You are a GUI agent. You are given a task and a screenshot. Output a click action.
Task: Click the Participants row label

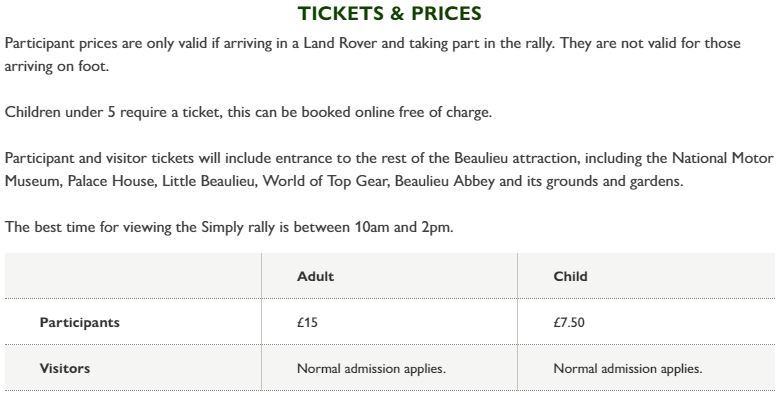(x=79, y=322)
